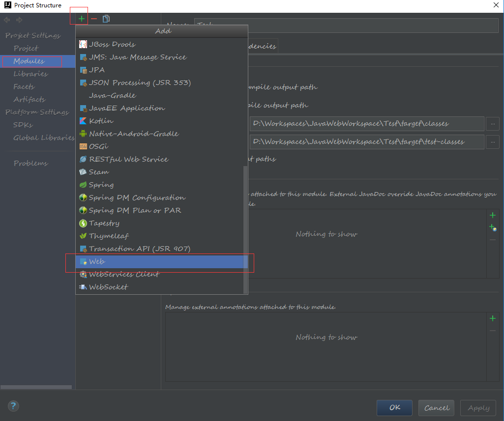Browse for the target\classes output path
The image size is (504, 421).
tap(493, 124)
